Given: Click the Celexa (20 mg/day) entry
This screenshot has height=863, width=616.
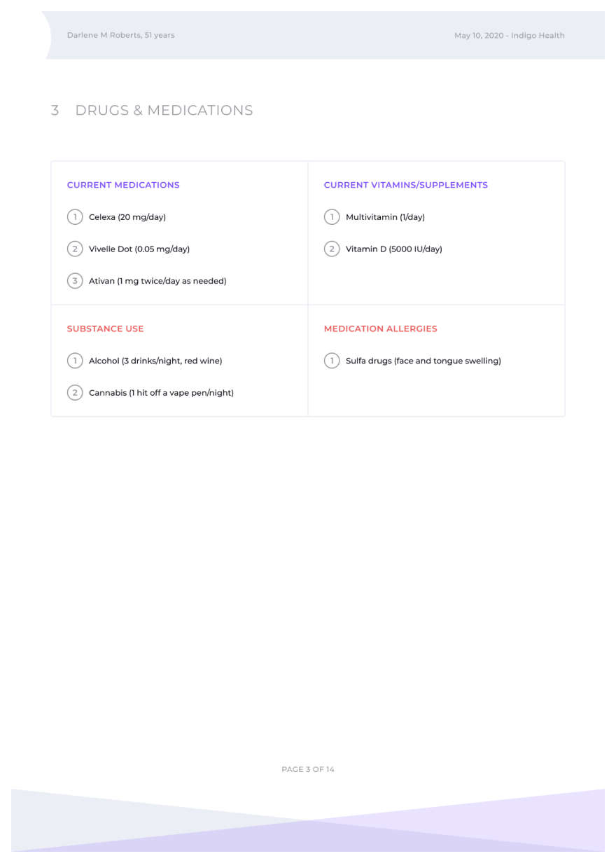Looking at the screenshot, I should [127, 217].
